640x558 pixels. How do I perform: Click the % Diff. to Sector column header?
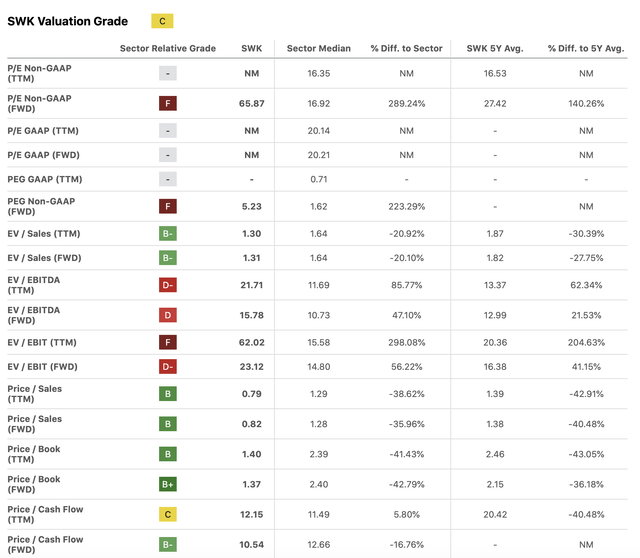point(406,48)
